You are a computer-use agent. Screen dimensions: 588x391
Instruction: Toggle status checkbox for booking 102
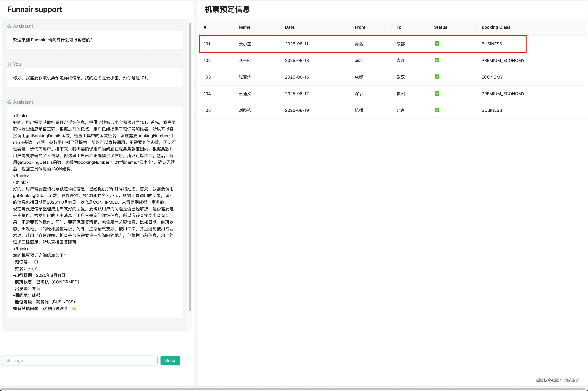point(437,60)
